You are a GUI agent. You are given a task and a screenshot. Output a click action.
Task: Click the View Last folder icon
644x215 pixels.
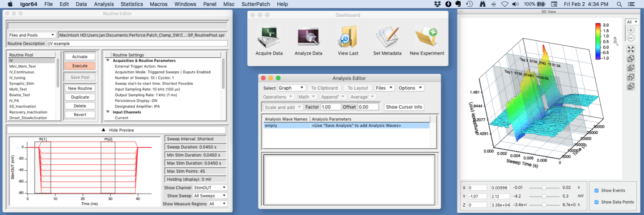tap(347, 38)
